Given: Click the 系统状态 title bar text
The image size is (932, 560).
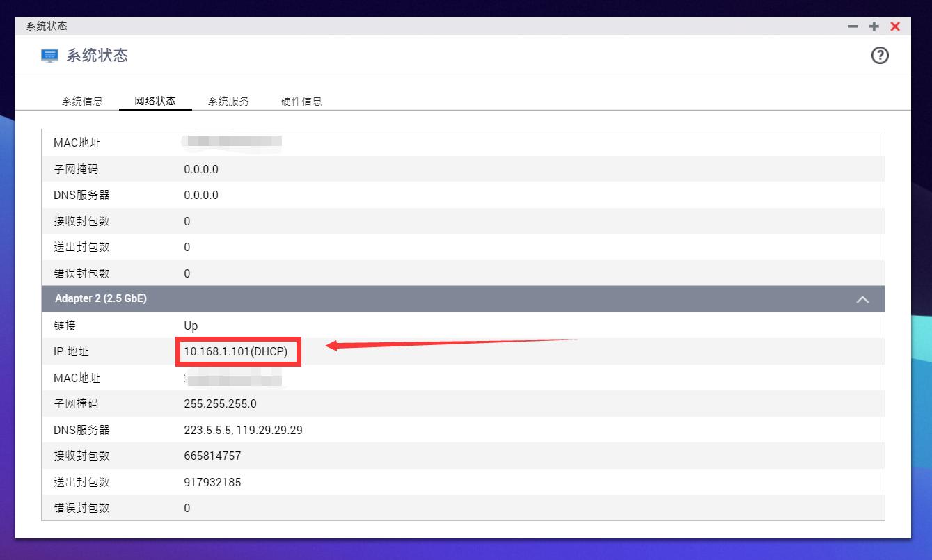Looking at the screenshot, I should (46, 26).
